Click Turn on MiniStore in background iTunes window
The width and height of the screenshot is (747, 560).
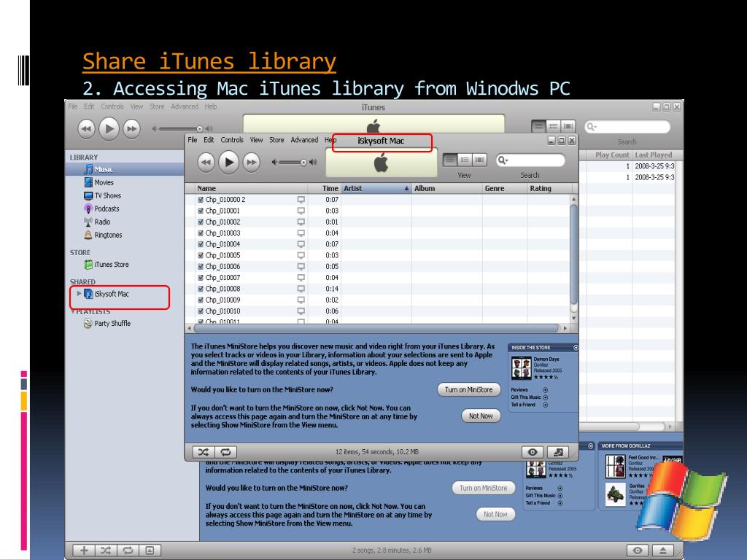tap(483, 488)
